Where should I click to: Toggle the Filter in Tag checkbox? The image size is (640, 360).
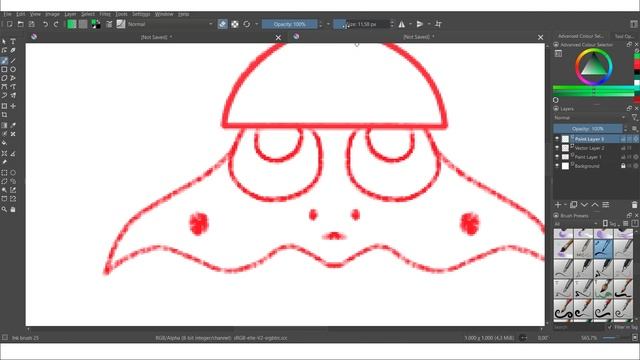610,327
